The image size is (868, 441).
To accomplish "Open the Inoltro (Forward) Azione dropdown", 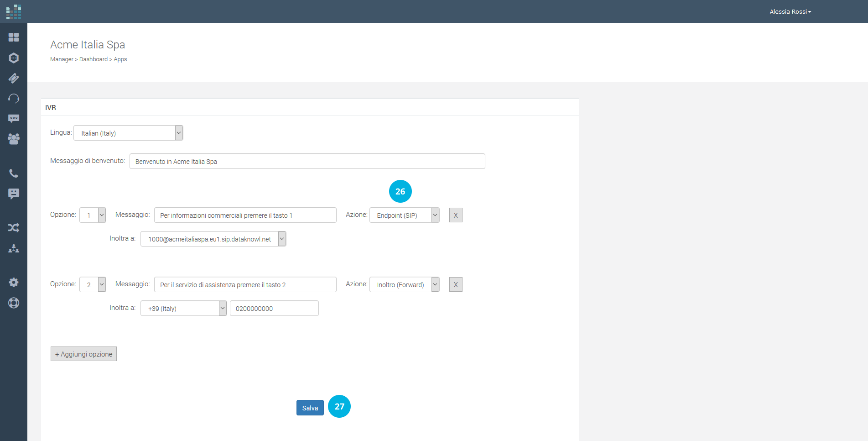I will pos(404,284).
